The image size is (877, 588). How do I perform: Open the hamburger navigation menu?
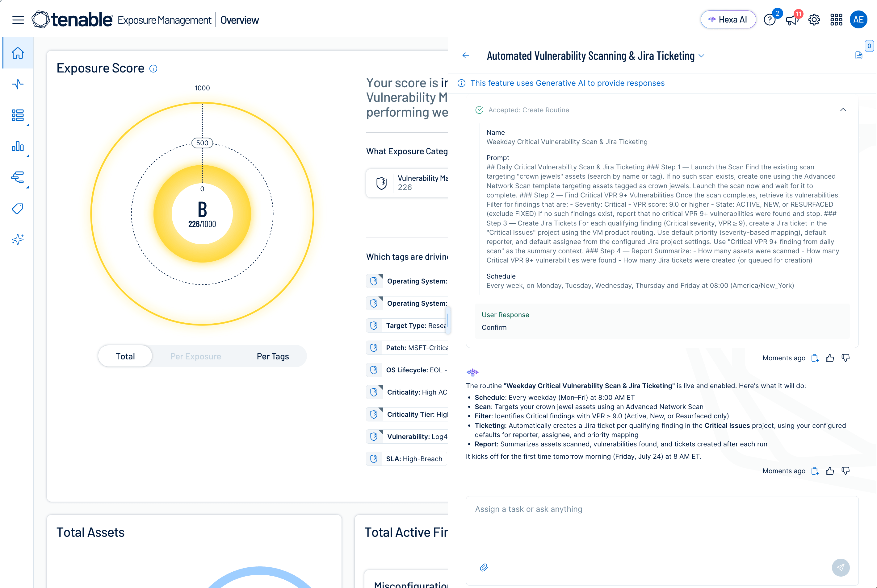(x=18, y=20)
